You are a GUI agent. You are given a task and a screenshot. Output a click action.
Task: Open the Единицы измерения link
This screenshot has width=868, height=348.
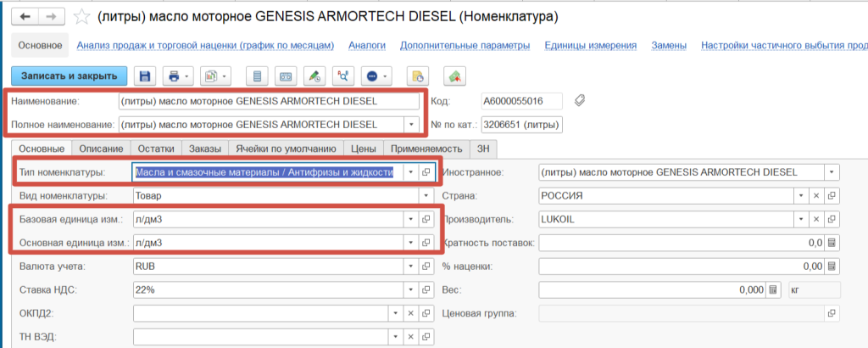click(x=590, y=46)
